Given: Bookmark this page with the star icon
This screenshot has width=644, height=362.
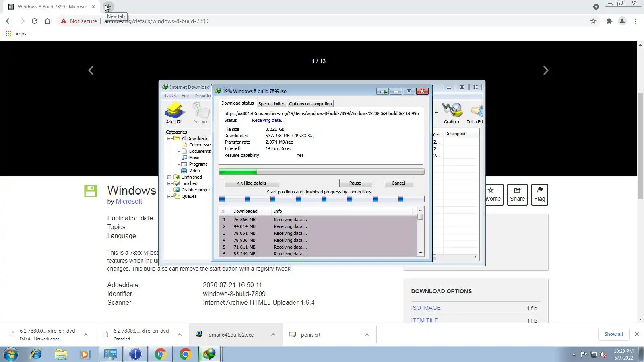Looking at the screenshot, I should point(593,21).
